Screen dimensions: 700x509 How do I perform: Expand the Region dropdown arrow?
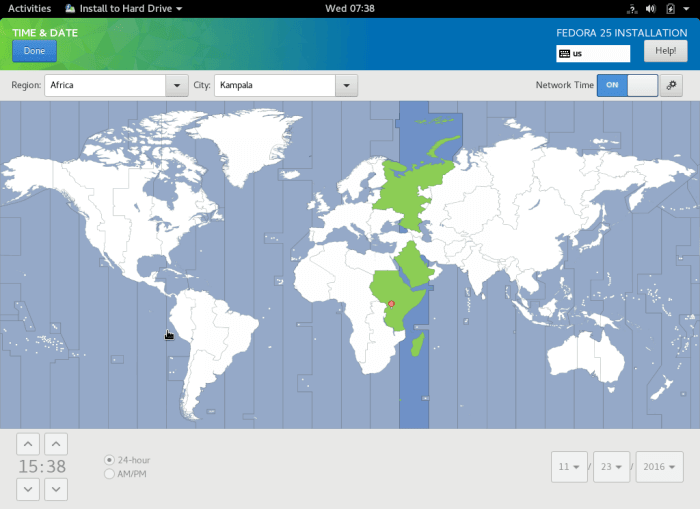(x=176, y=85)
